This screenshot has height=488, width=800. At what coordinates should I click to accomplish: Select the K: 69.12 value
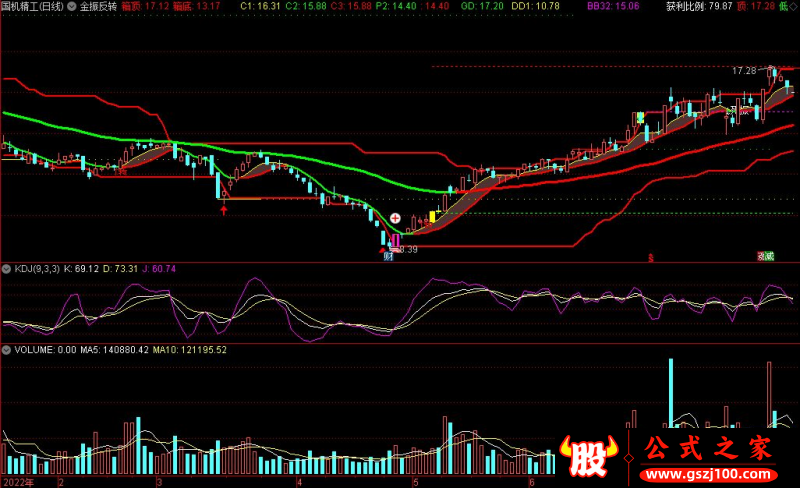pyautogui.click(x=81, y=269)
